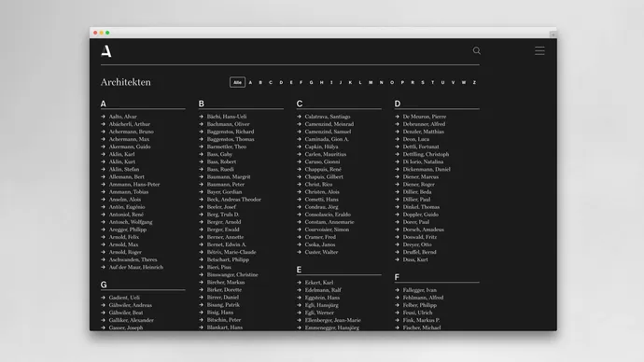Open architect 'Baumann, Margrit'

(x=229, y=177)
